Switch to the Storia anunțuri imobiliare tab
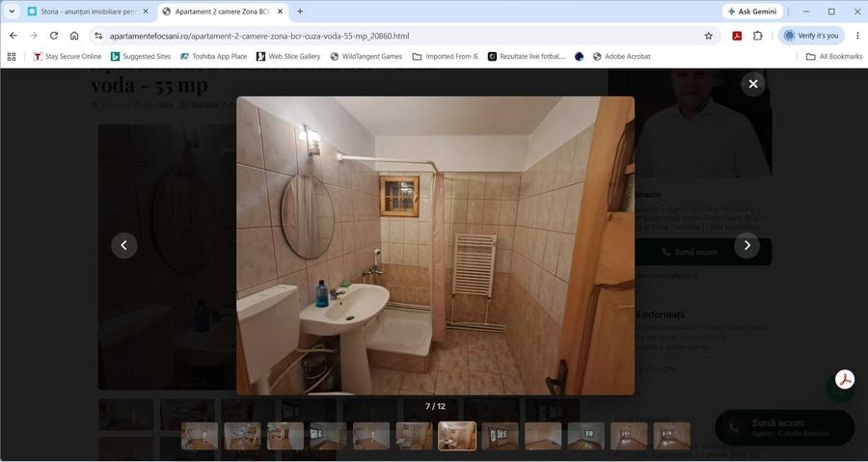The image size is (868, 462). (89, 11)
